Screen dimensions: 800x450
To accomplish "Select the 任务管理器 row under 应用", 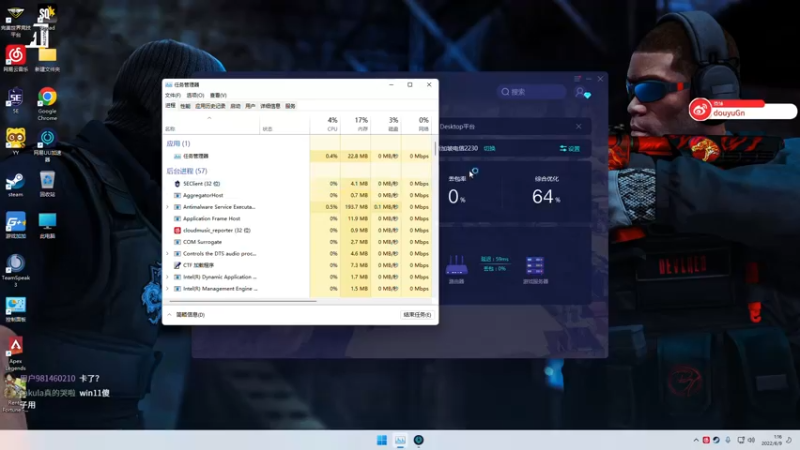I will (x=298, y=156).
